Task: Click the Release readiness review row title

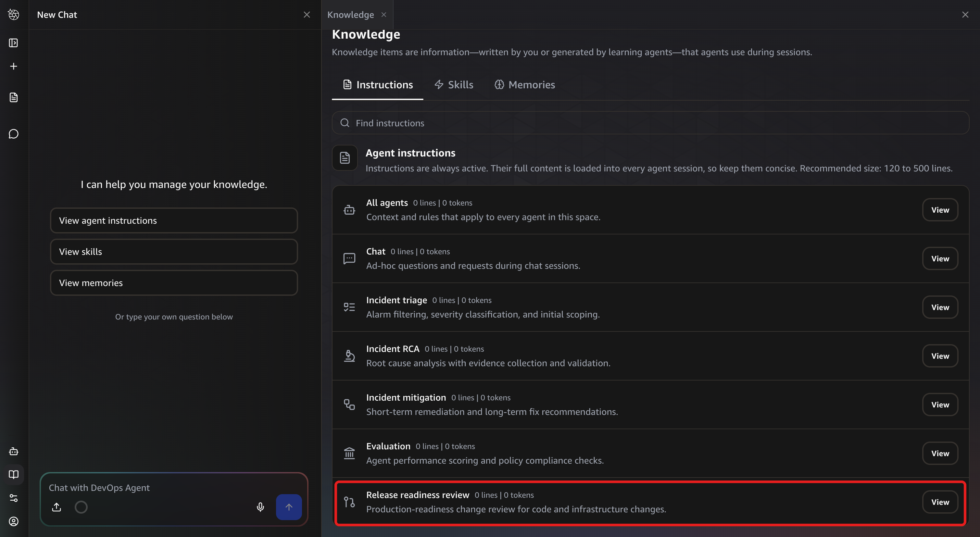Action: [418, 495]
